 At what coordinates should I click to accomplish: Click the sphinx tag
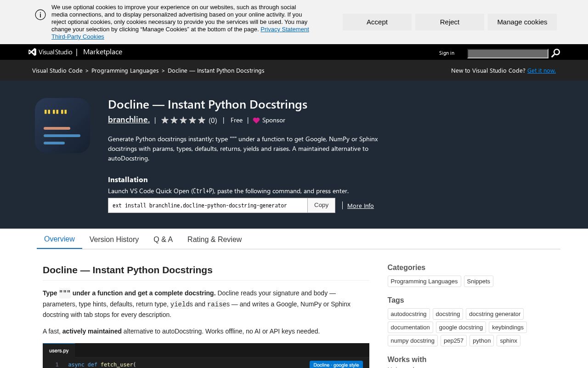tap(509, 341)
